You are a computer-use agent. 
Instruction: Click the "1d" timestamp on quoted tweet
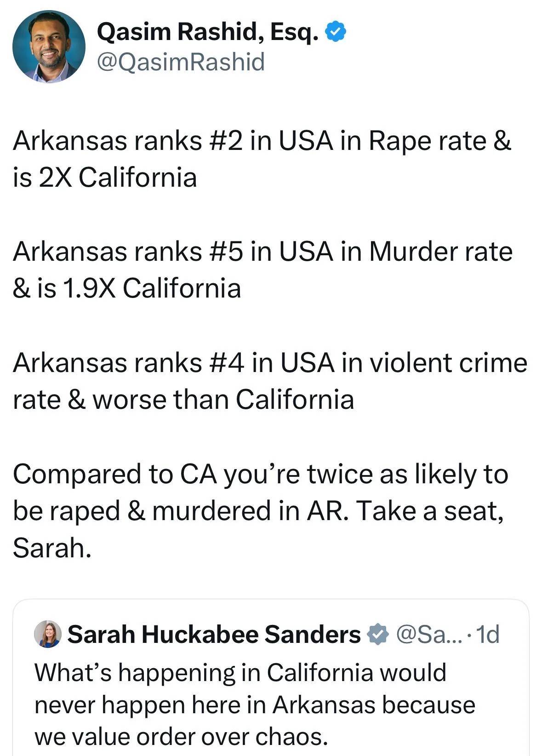coord(487,634)
